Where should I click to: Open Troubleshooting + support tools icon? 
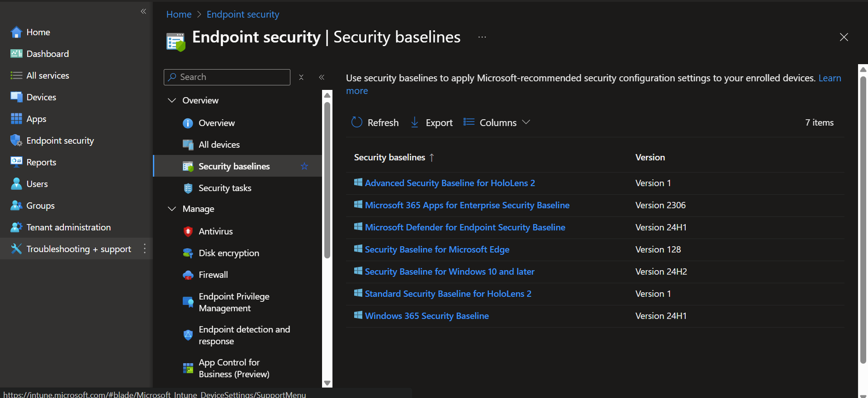point(16,249)
